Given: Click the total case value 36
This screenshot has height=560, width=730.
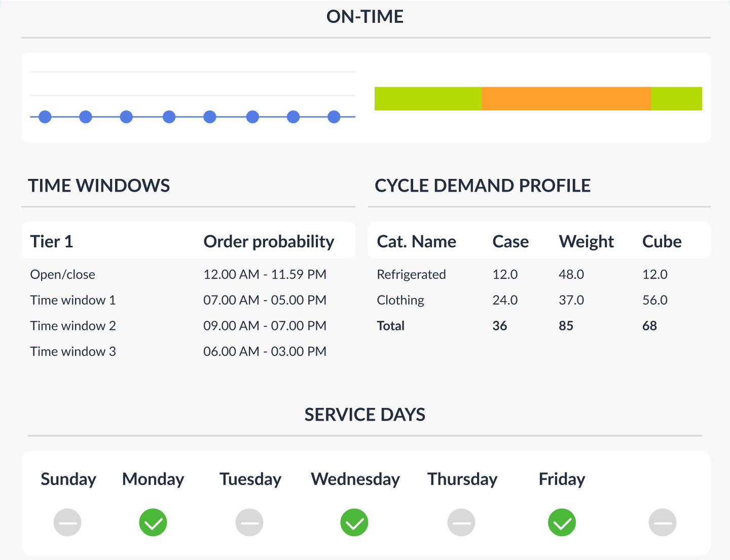Looking at the screenshot, I should coord(499,326).
